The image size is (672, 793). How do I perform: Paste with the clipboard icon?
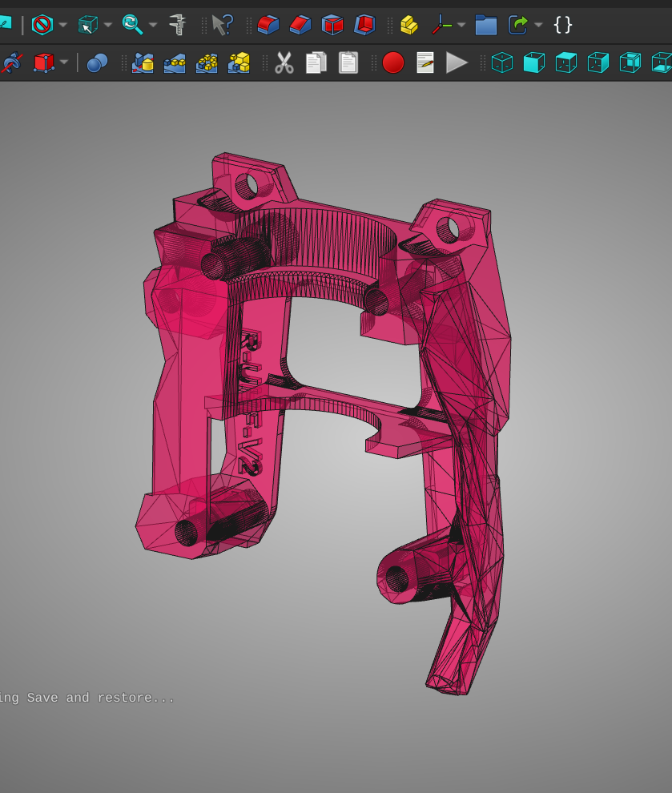[348, 62]
